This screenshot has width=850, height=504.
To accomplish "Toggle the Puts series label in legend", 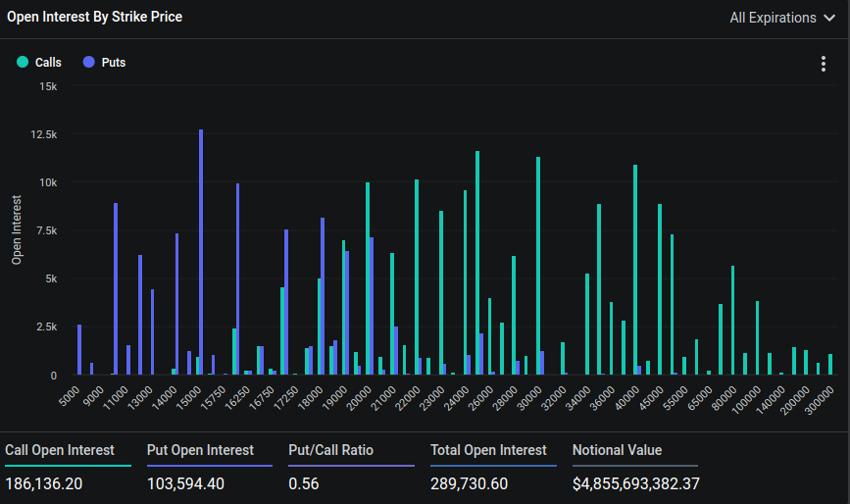I will point(113,63).
